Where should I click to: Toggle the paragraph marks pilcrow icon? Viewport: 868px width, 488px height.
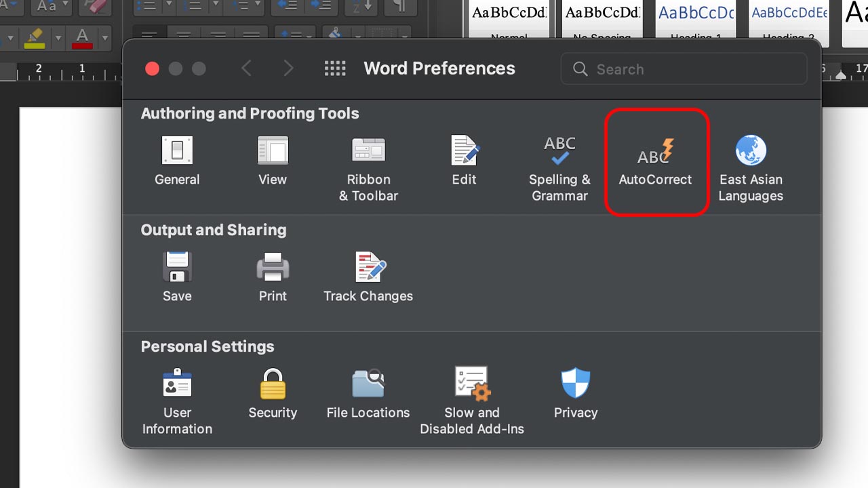click(x=400, y=7)
